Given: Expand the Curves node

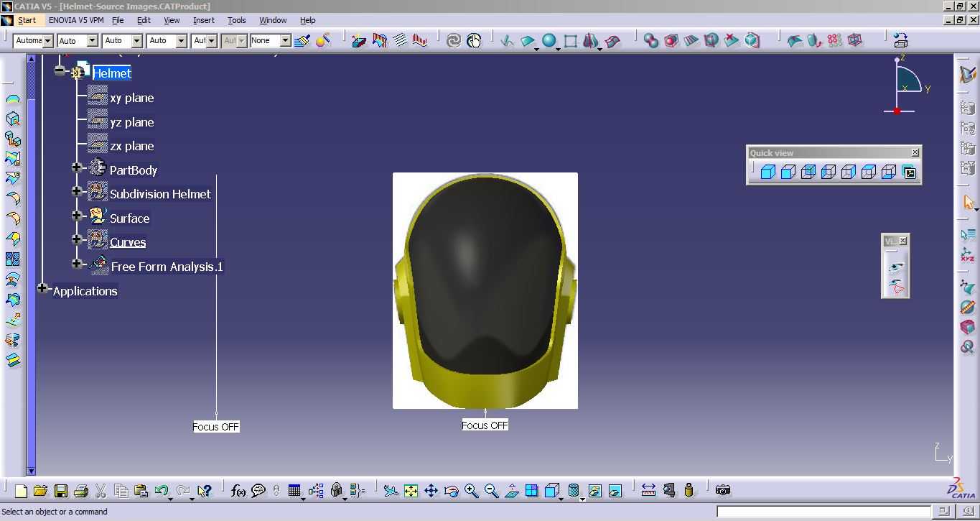Looking at the screenshot, I should (x=77, y=239).
